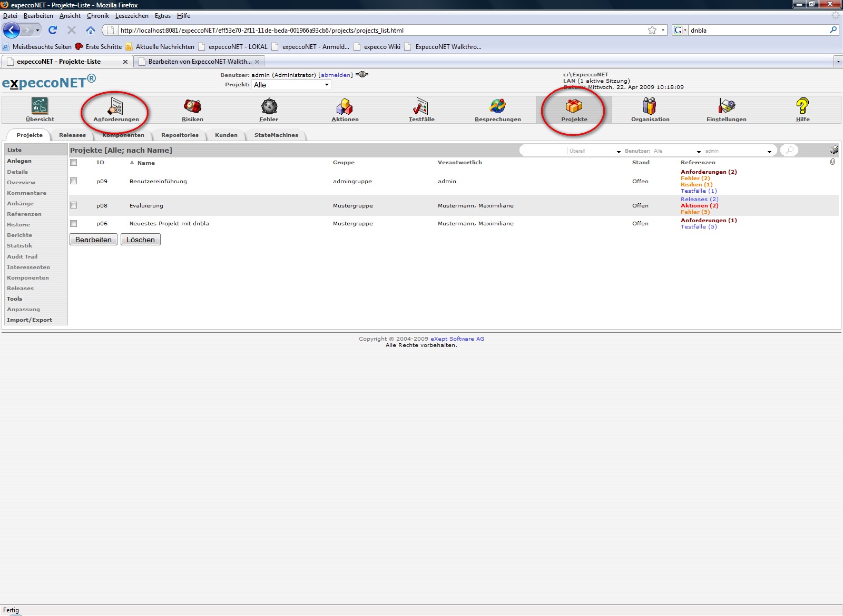Open the Übersicht chart icon
This screenshot has height=616, width=843.
click(40, 106)
